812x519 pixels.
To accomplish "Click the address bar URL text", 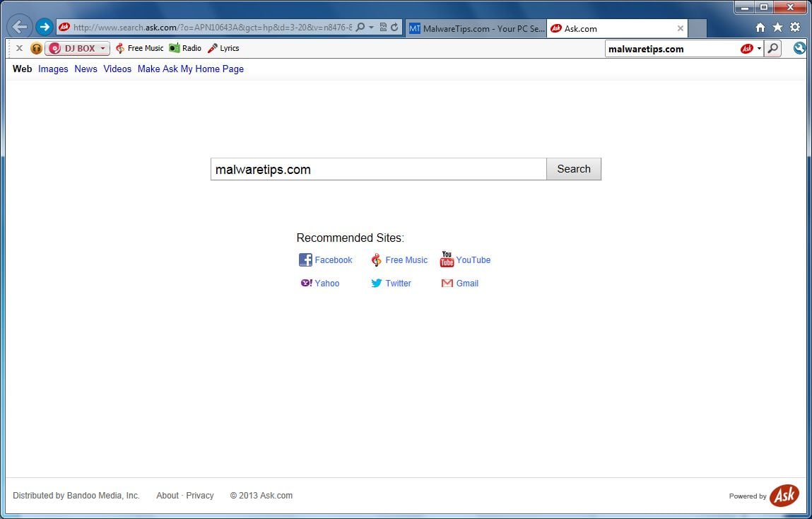I will pos(213,28).
